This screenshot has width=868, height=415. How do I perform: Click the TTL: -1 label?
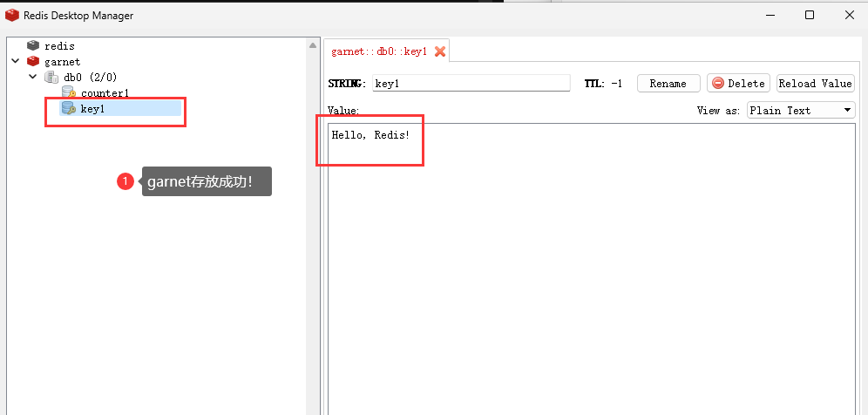pos(603,83)
